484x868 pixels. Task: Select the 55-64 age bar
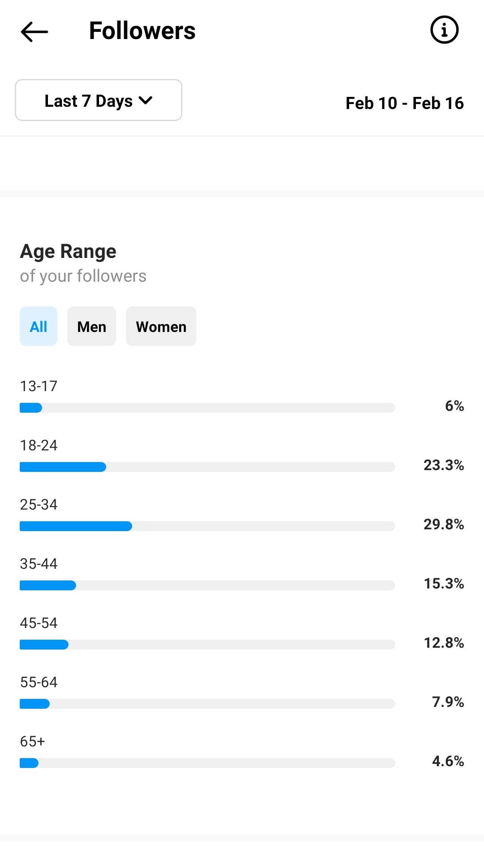(207, 704)
